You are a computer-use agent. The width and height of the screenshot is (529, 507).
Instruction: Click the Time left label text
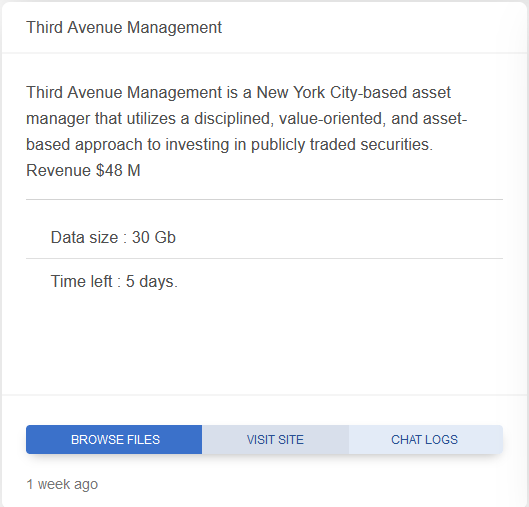click(x=81, y=281)
